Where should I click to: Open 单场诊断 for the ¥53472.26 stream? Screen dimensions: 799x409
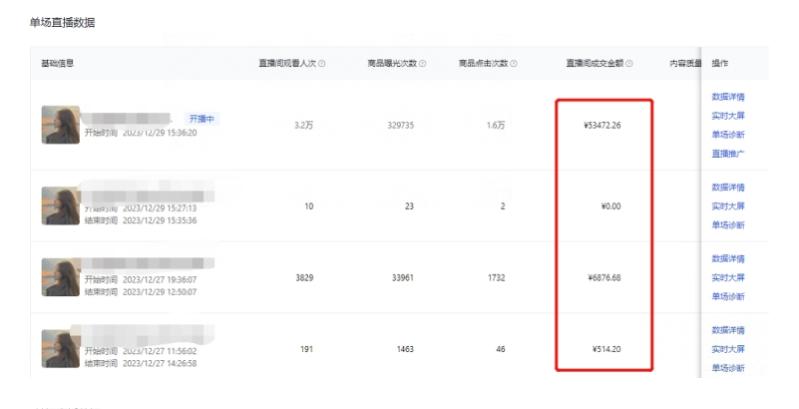pos(727,135)
